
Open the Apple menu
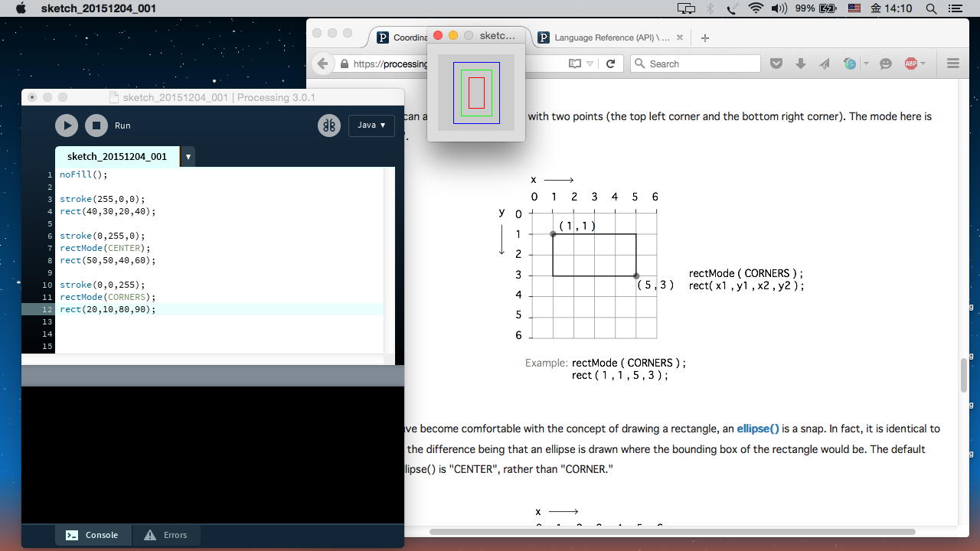[x=21, y=8]
